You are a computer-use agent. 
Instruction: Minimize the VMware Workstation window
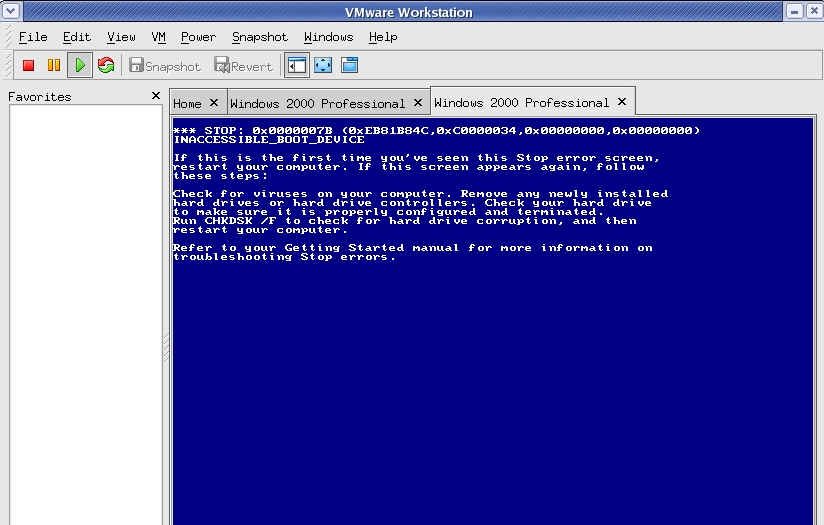point(795,11)
